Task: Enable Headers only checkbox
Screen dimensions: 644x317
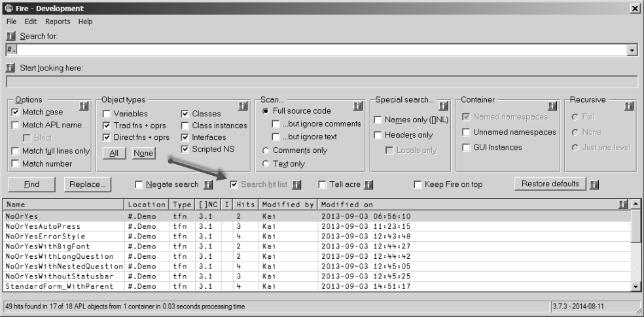Action: [x=378, y=135]
